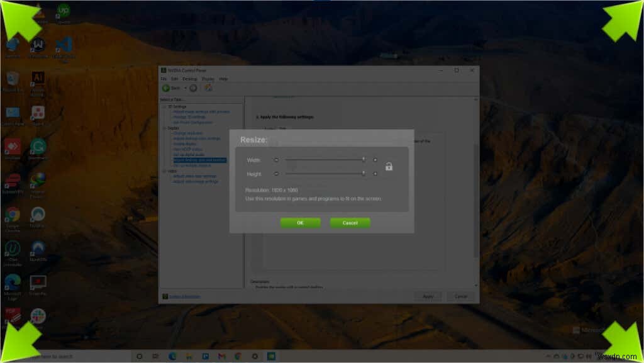Open Adobe Illustrator from the desktop
Viewport: 644px width, 363px height.
[38, 79]
